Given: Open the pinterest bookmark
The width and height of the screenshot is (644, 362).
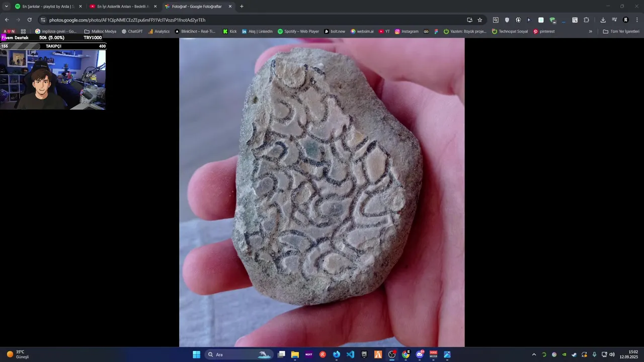Looking at the screenshot, I should [544, 31].
